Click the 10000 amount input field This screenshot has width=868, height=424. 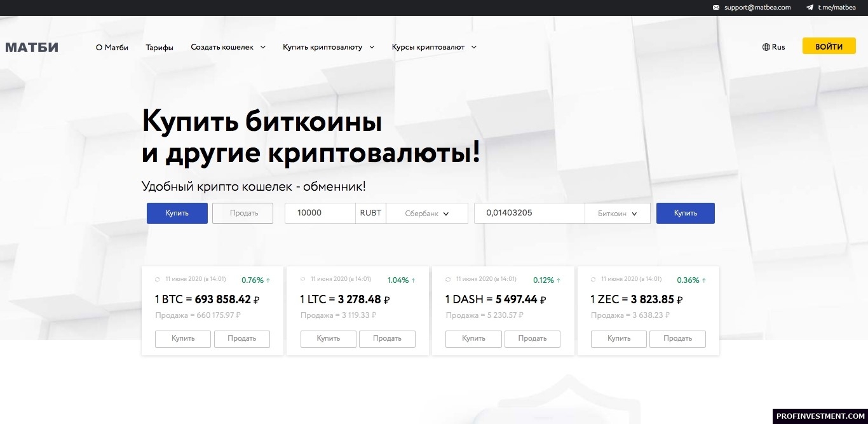click(x=320, y=214)
